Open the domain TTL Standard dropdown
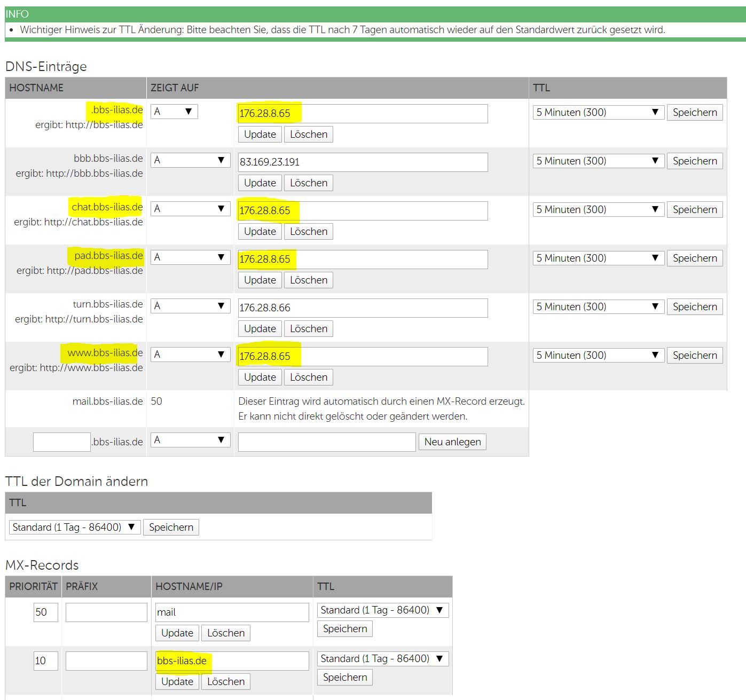The image size is (746, 700). (74, 528)
